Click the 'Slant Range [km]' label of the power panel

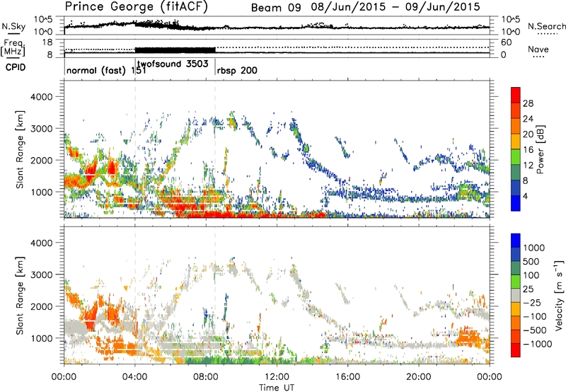(x=20, y=149)
